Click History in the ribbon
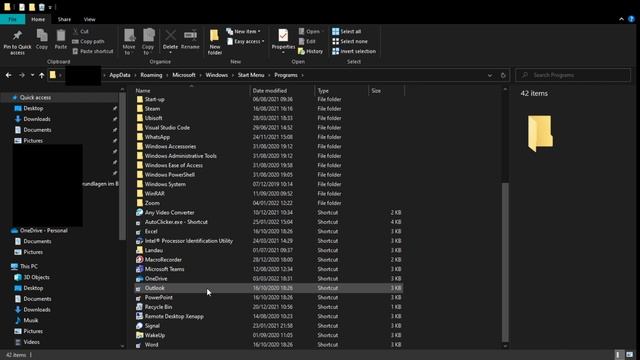The image size is (640, 360). (311, 51)
